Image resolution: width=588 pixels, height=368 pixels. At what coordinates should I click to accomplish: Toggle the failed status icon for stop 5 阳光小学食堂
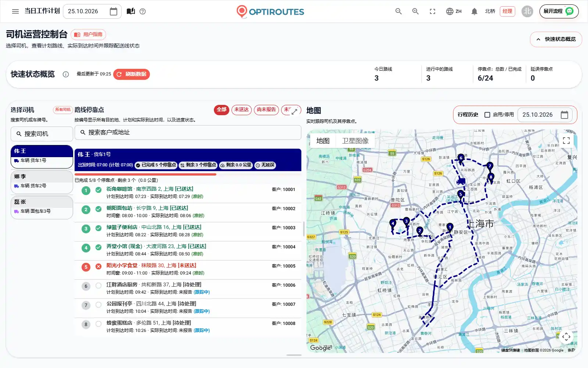(x=98, y=266)
